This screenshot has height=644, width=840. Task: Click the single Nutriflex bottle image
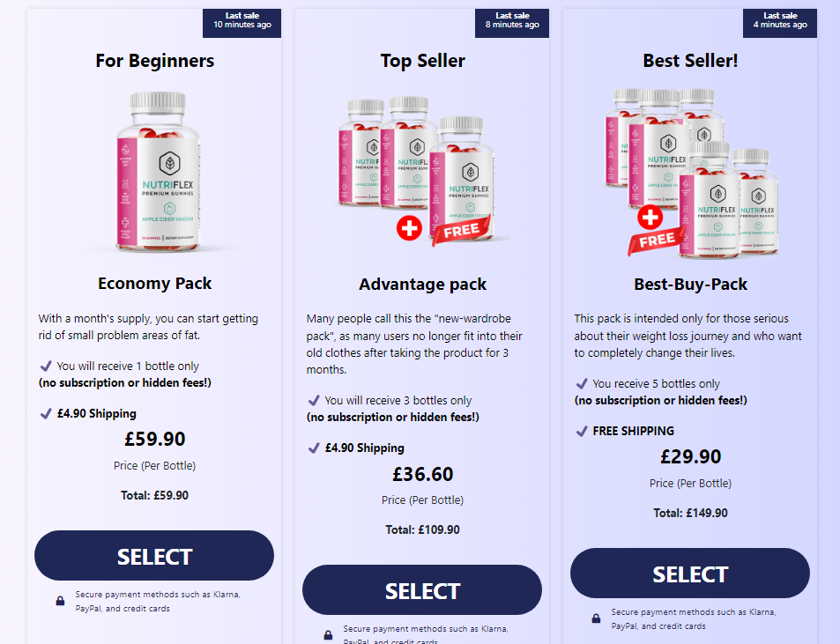158,172
